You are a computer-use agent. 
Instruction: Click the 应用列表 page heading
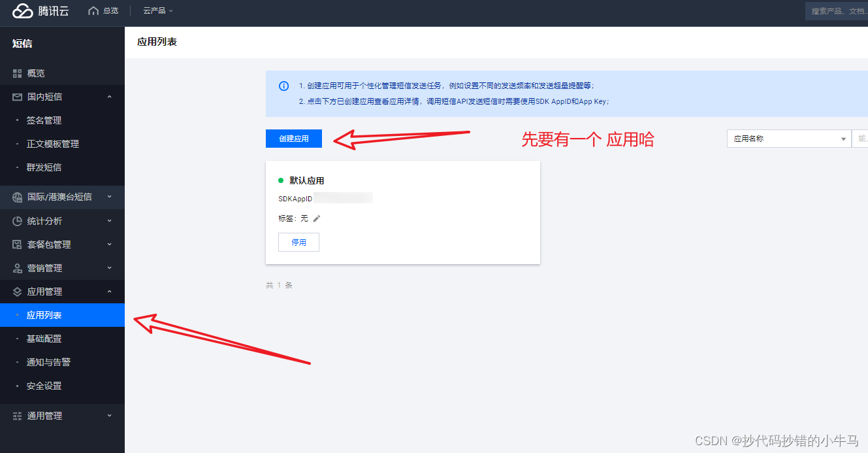[x=157, y=42]
